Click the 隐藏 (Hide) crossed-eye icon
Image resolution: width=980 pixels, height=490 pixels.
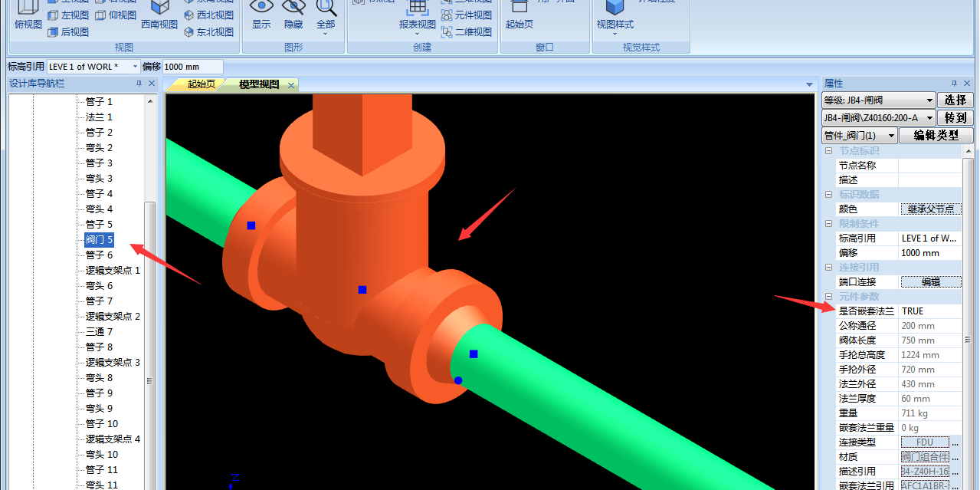pyautogui.click(x=293, y=8)
